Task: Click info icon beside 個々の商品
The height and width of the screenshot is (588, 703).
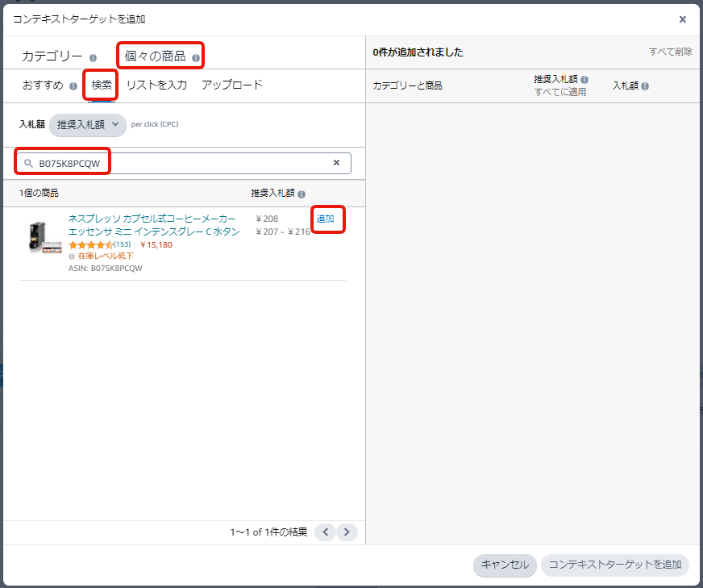Action: pyautogui.click(x=196, y=58)
